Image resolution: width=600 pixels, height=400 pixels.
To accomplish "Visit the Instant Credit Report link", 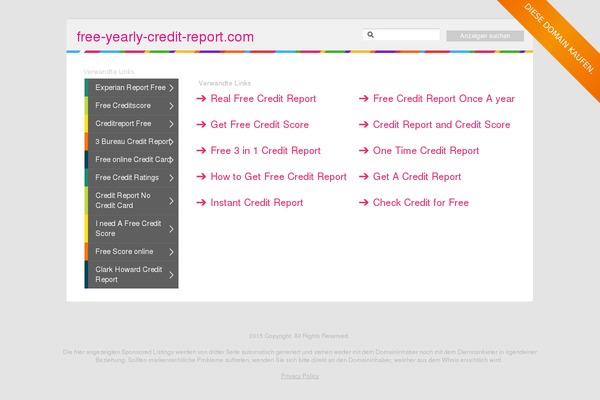I will (257, 203).
